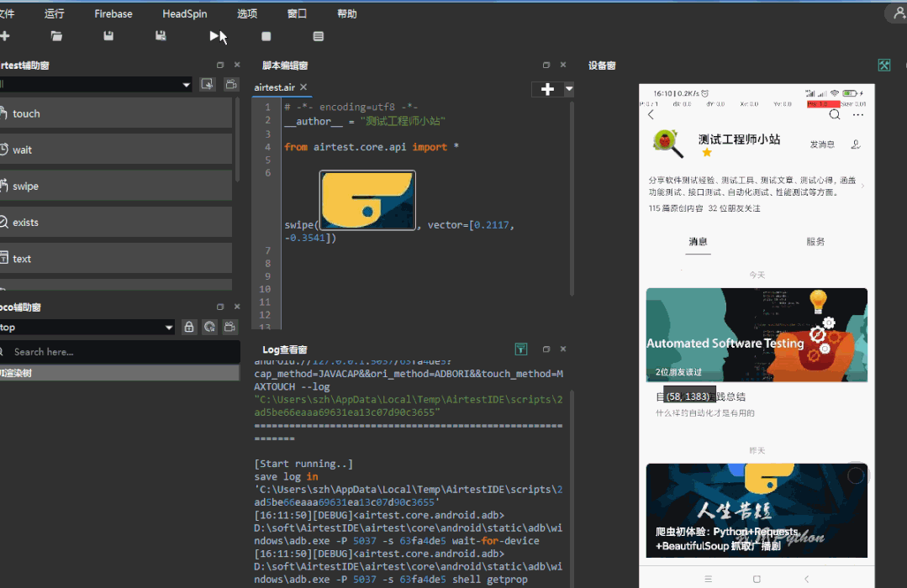Tap the 测试工程师小站 avatar image

[667, 144]
